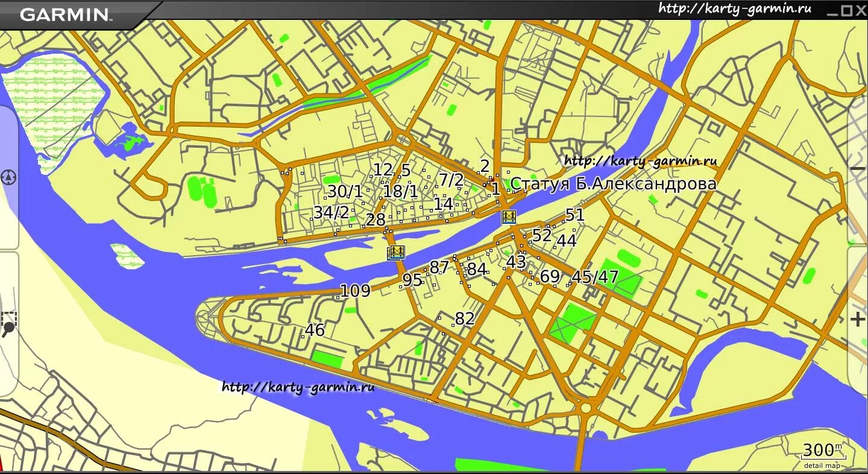The width and height of the screenshot is (868, 474).
Task: Select house number 30/1 label
Action: coord(345,192)
